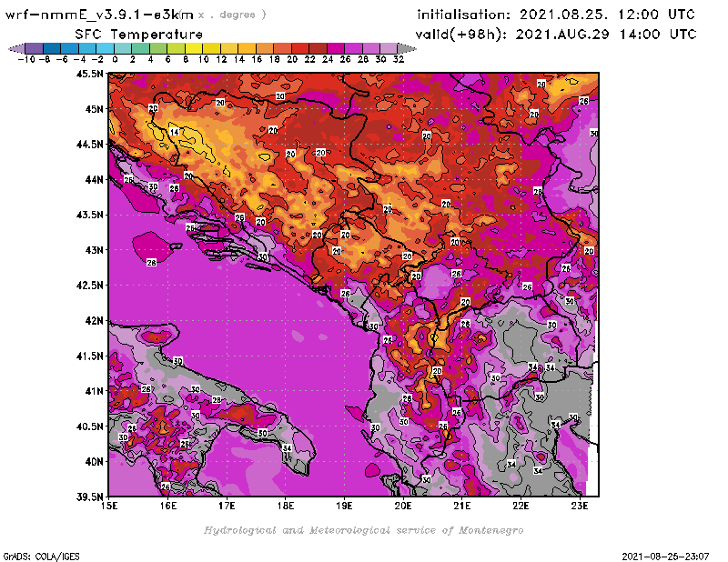This screenshot has height=562, width=728.
Task: Click the GrADS: COLA/IGES credit
Action: click(x=41, y=556)
